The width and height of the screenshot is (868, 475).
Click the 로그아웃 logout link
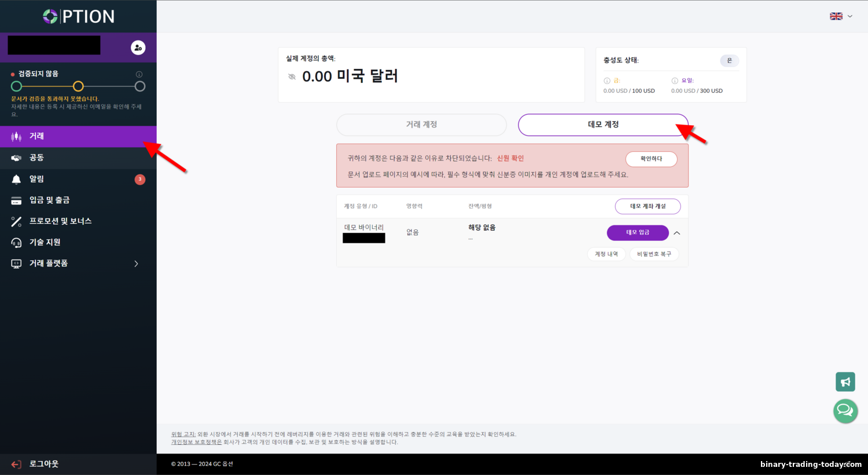pyautogui.click(x=44, y=464)
